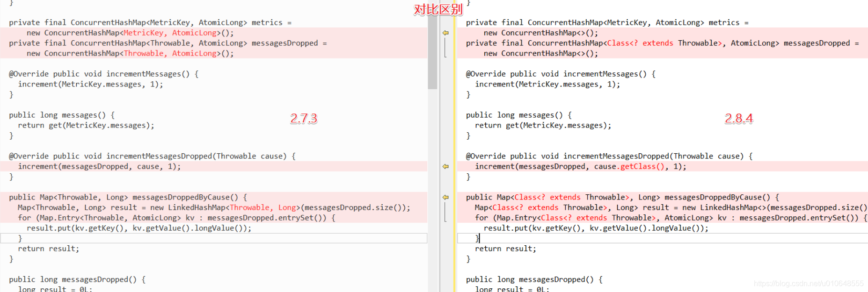Viewport: 868px width, 292px height.
Task: Click the left pane line declaring 'ConcurrentHashMap<Throwable, AtomicLong> messagesDropped'
Action: (168, 43)
